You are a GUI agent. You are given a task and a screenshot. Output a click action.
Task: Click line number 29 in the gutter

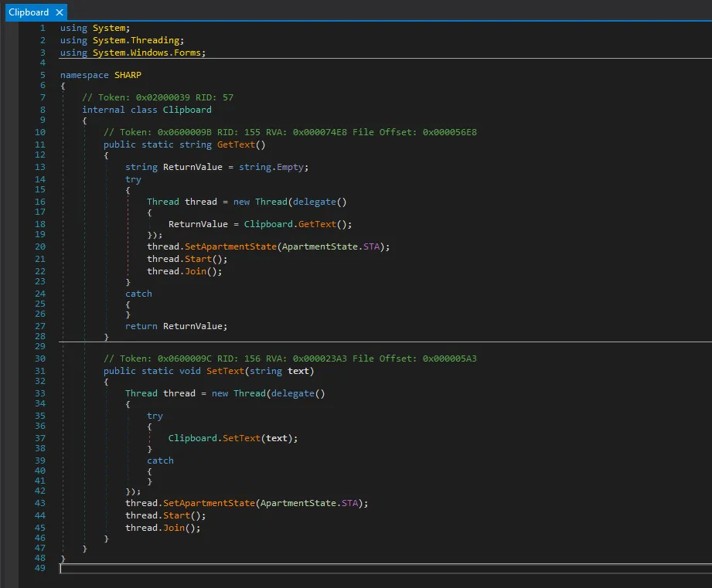tap(40, 346)
